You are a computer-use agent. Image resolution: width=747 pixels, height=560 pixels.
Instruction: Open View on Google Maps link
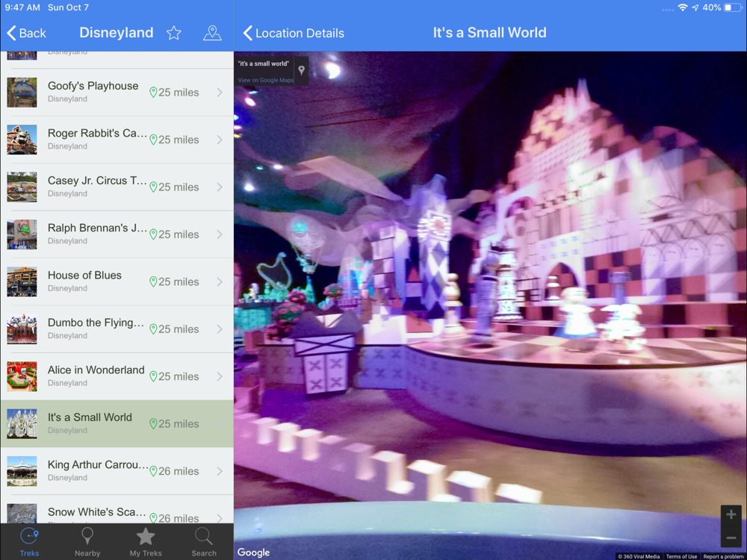(266, 80)
